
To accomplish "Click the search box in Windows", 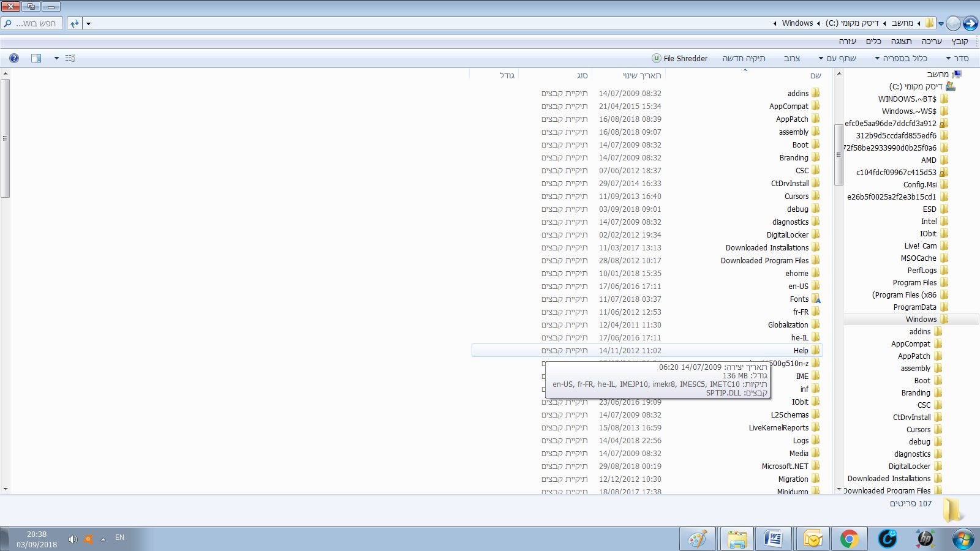I will [x=32, y=23].
